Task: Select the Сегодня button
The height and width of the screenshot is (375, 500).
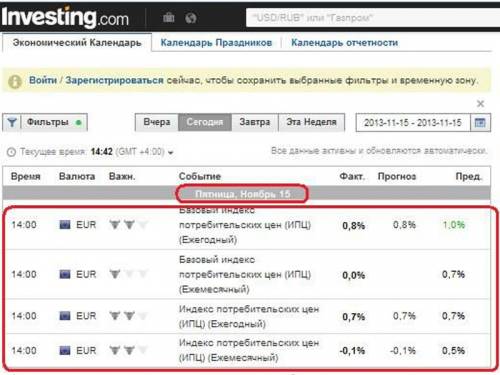Action: coord(205,122)
